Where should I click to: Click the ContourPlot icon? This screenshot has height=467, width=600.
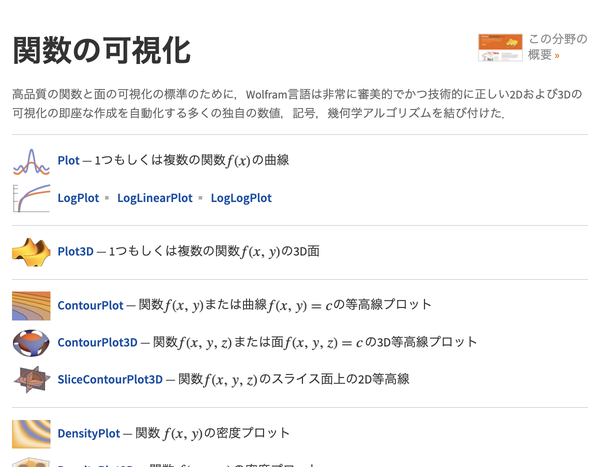point(31,306)
